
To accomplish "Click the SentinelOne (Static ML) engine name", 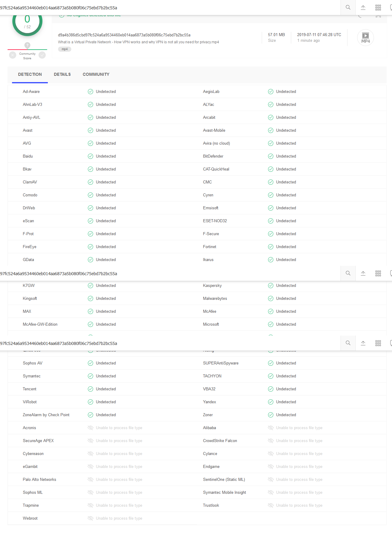I will coord(224,480).
